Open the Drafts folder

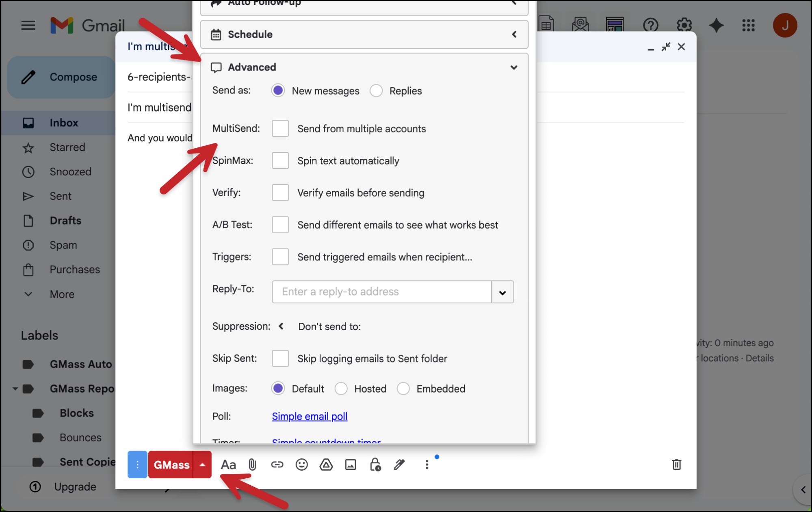(x=65, y=220)
